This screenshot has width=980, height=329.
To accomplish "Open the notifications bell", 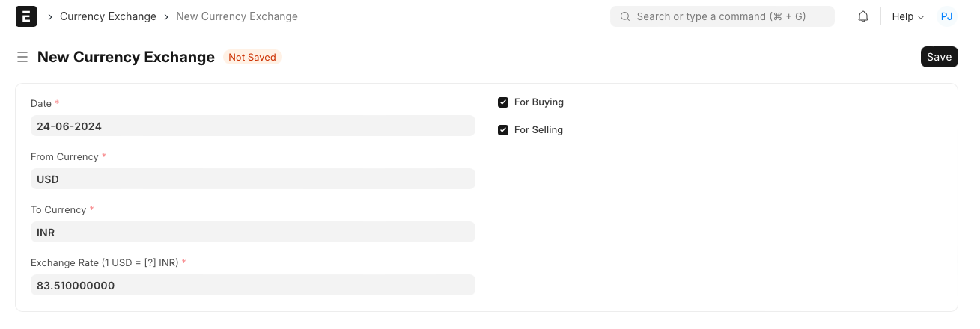I will 863,16.
